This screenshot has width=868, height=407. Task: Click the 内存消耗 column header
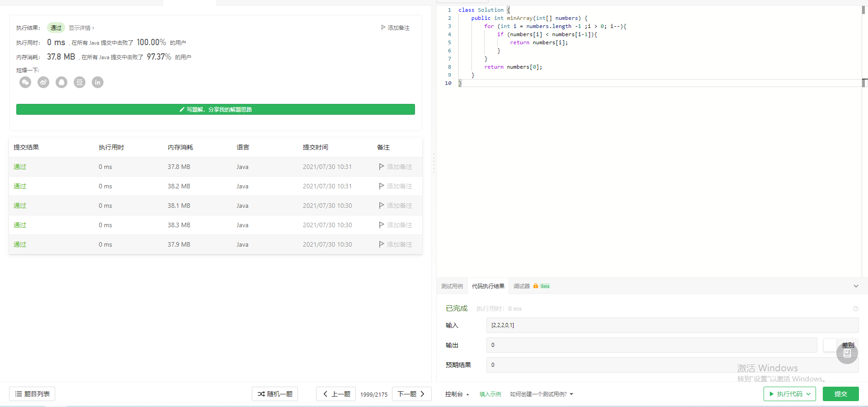tap(180, 147)
